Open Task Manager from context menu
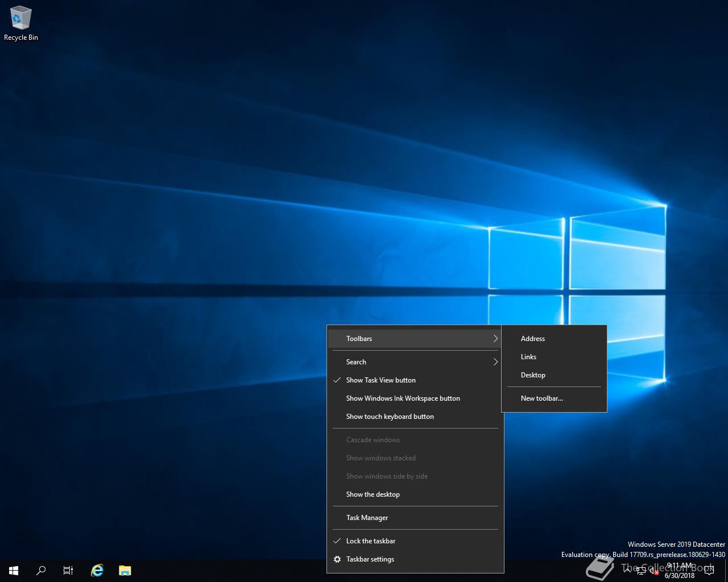The image size is (728, 582). (415, 518)
